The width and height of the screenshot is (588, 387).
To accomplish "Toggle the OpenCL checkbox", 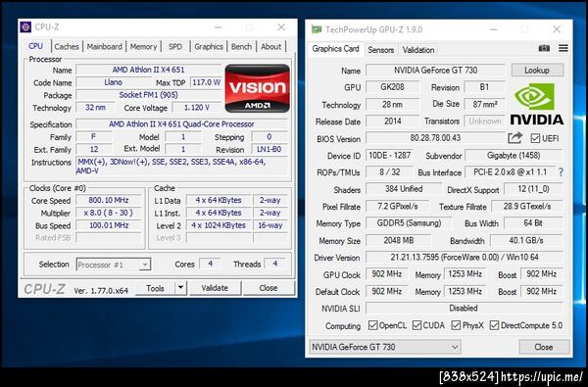I will [372, 325].
